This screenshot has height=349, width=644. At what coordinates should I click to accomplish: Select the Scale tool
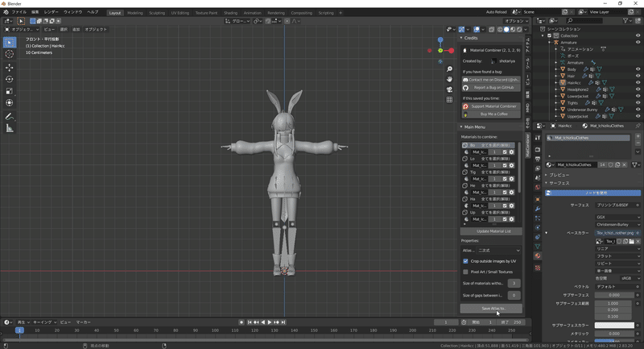pyautogui.click(x=10, y=90)
